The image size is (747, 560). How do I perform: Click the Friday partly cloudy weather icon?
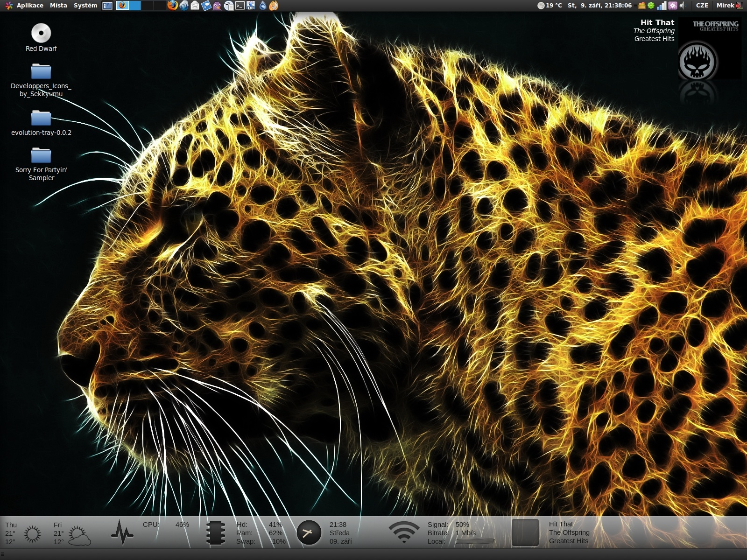79,535
